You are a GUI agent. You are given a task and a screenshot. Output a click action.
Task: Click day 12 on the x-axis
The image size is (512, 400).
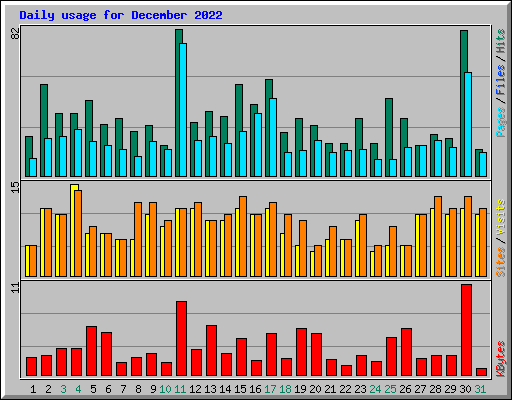tap(195, 389)
